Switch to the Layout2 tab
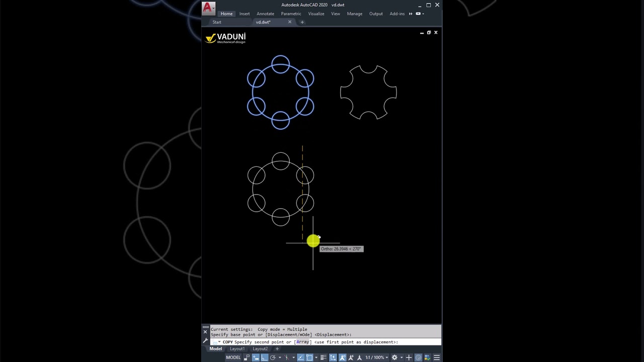Viewport: 644px width, 362px height. coord(260,349)
